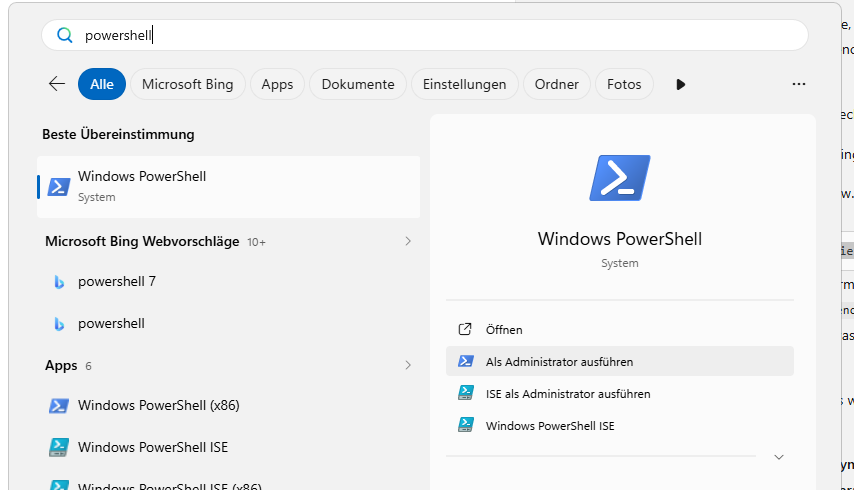Click the icon beside ISE als Administrator ausführen

(x=466, y=393)
